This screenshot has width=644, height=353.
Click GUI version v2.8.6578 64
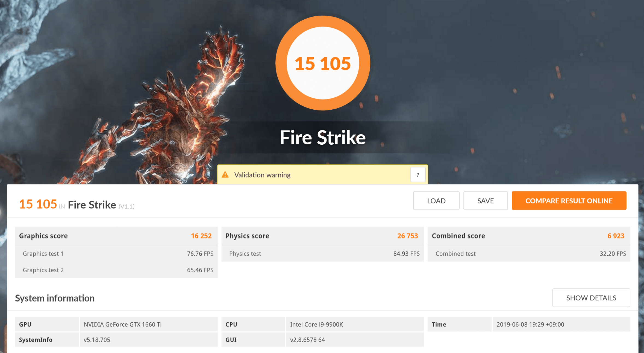[307, 340]
